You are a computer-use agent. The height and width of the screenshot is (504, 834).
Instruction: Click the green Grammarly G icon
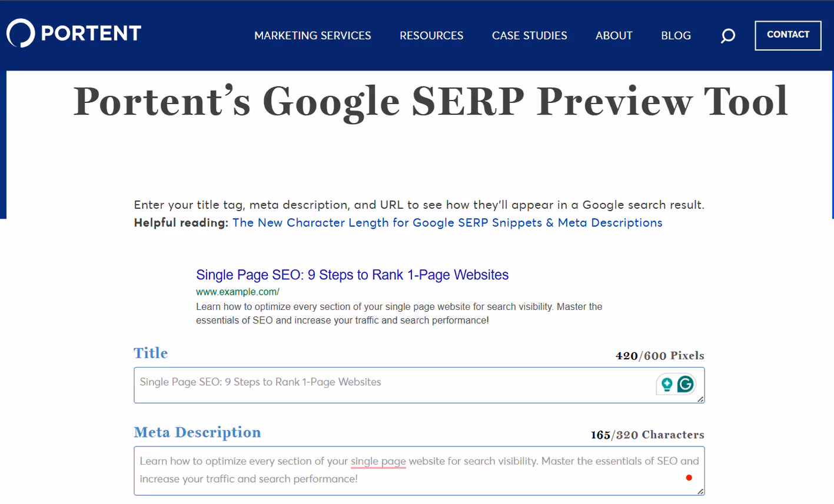click(686, 384)
